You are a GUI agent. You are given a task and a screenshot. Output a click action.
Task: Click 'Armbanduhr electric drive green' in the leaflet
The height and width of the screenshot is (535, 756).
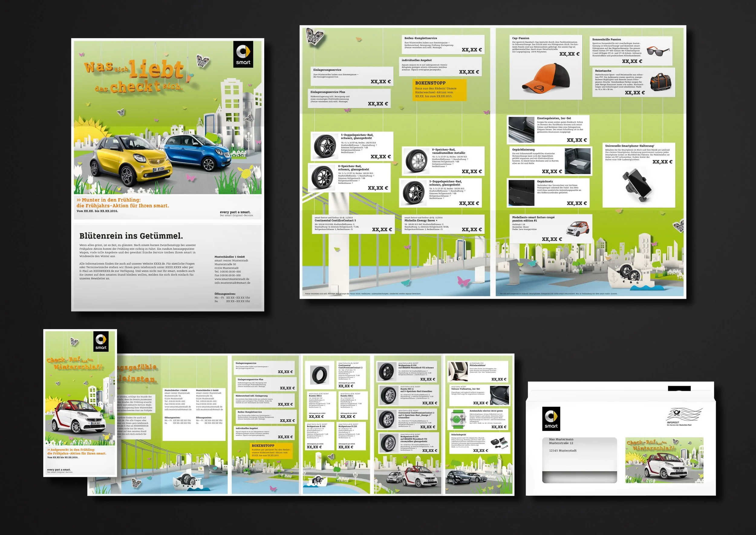(486, 411)
